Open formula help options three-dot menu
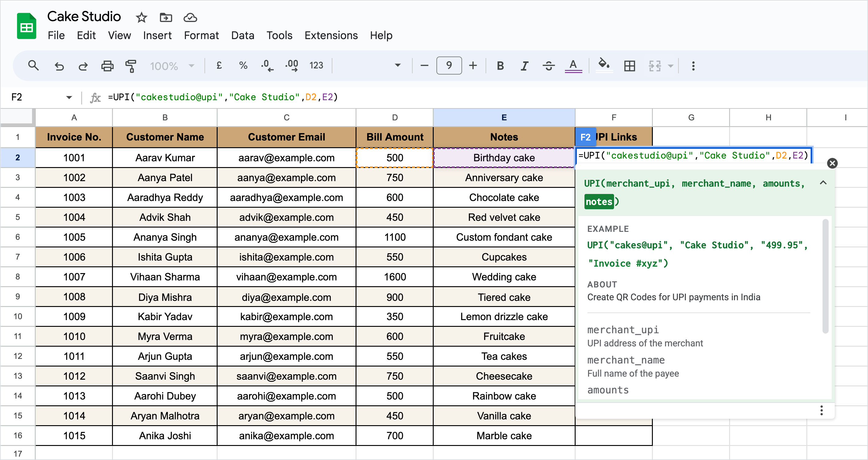This screenshot has height=460, width=868. [821, 410]
